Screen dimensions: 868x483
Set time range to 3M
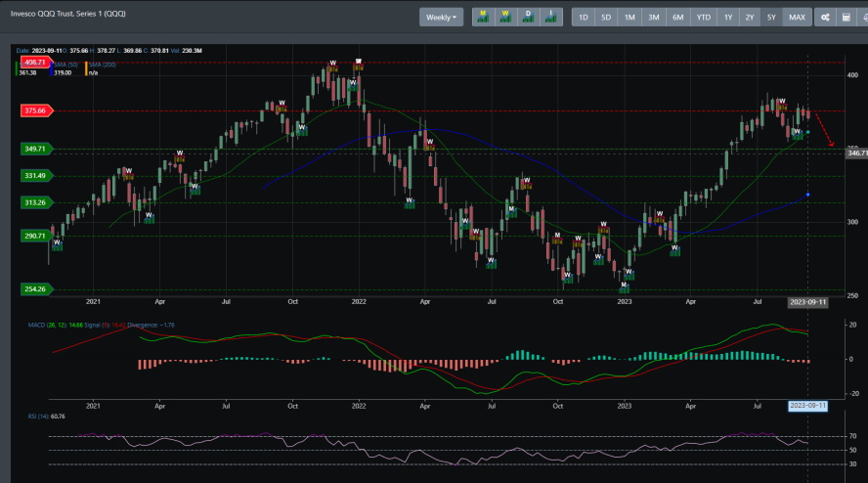pos(654,18)
